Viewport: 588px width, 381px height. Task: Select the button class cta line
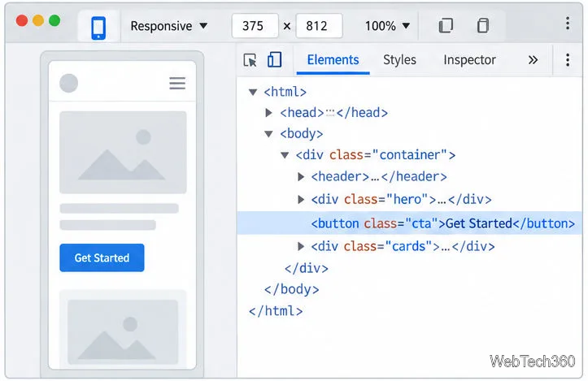click(410, 223)
